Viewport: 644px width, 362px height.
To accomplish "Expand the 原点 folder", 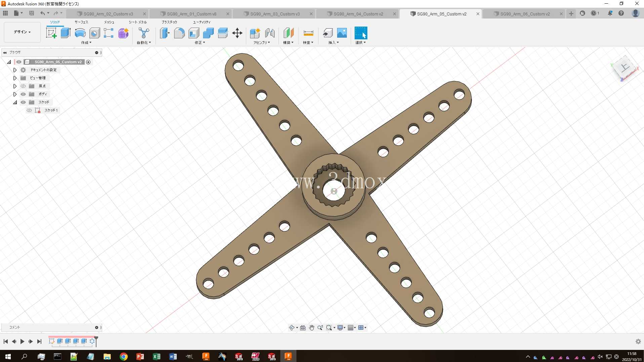I will pyautogui.click(x=15, y=86).
